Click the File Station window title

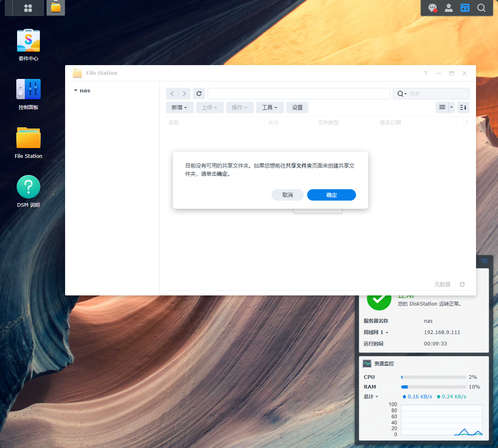point(102,73)
